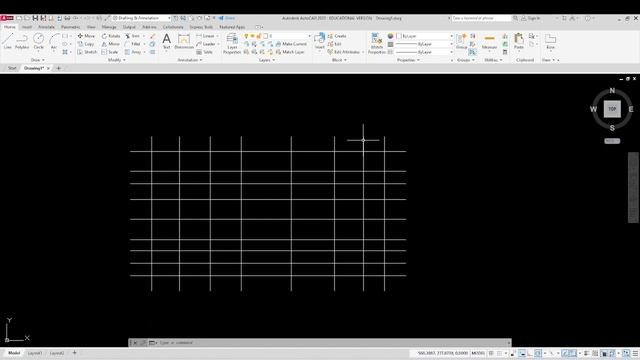Select the Dimension tool

(x=184, y=41)
